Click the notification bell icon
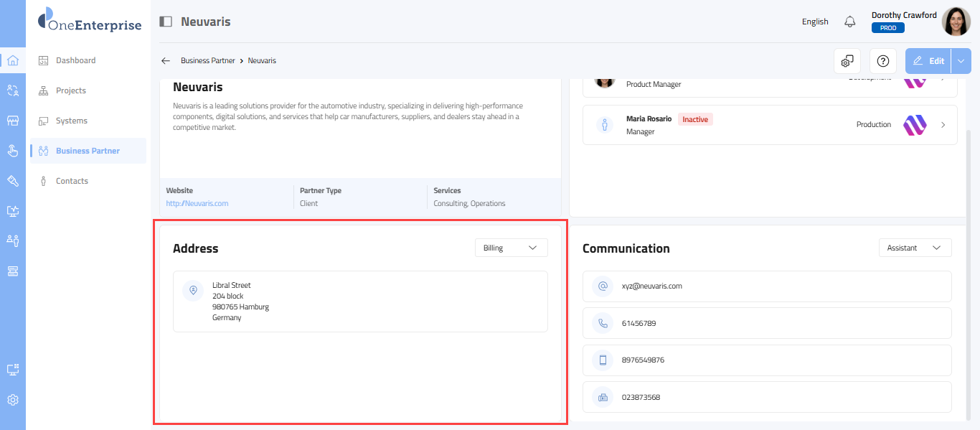Viewport: 980px width, 430px height. pos(850,22)
